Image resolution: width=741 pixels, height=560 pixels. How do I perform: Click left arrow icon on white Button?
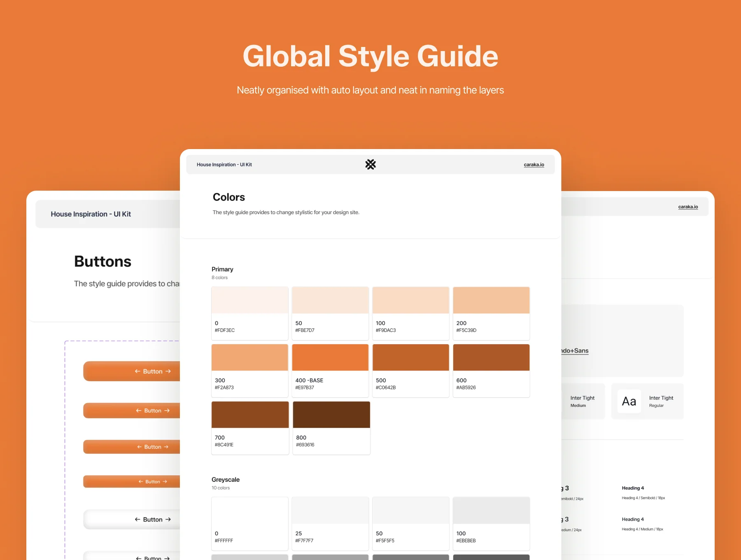tap(137, 520)
